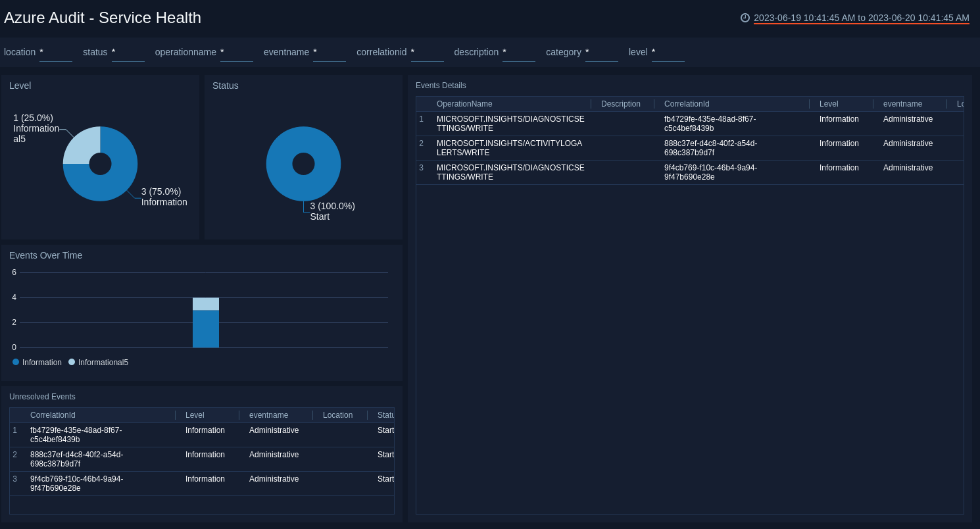Viewport: 980px width, 529px height.
Task: Click the '3 (75.0%) Information' pie label
Action: [164, 197]
